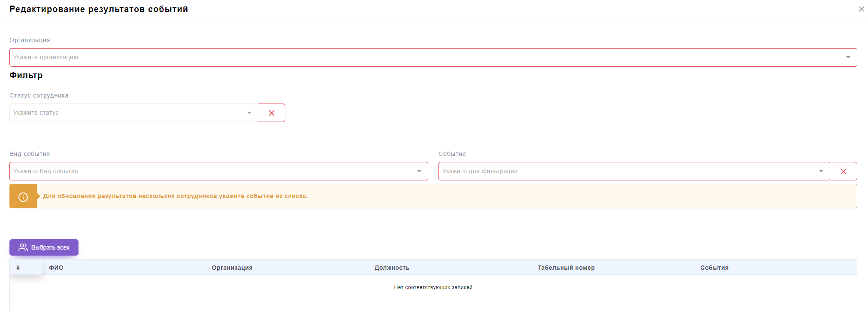Sort by the Табельный номер column header
Viewport: 868px width, 311px height.
click(x=566, y=268)
